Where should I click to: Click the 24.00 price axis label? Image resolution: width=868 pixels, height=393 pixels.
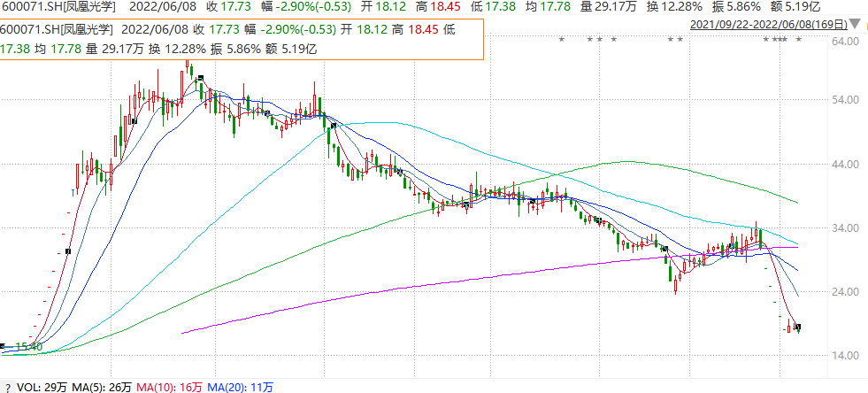(x=846, y=292)
